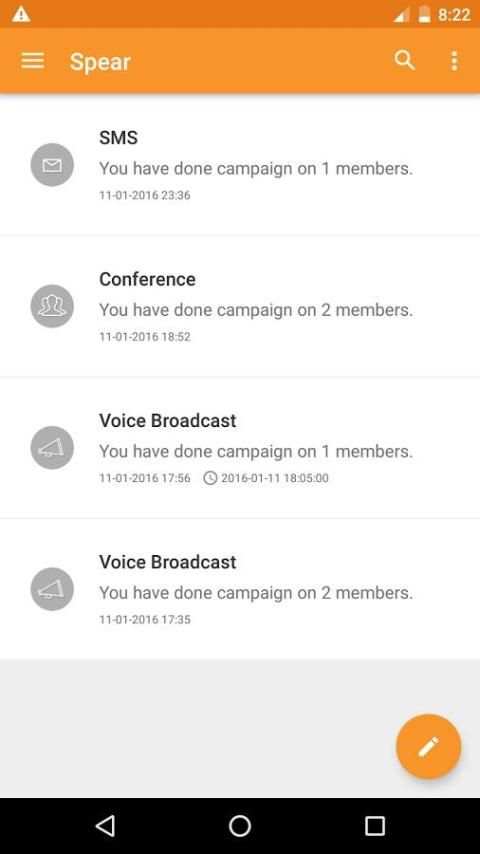
Task: Click the 2016-01-11 18:05:00 scheduled timestamp
Action: pos(275,478)
